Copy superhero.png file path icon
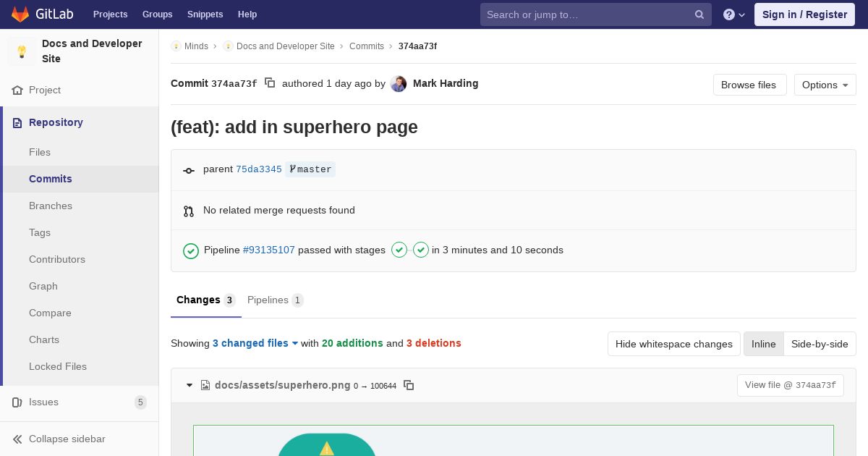The image size is (868, 456). coord(409,385)
